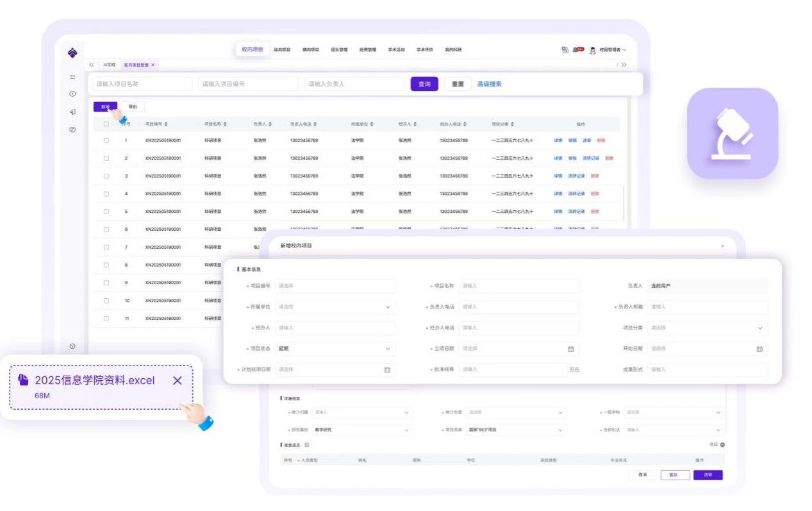Expand the 项目分类 dropdown in form

point(760,328)
